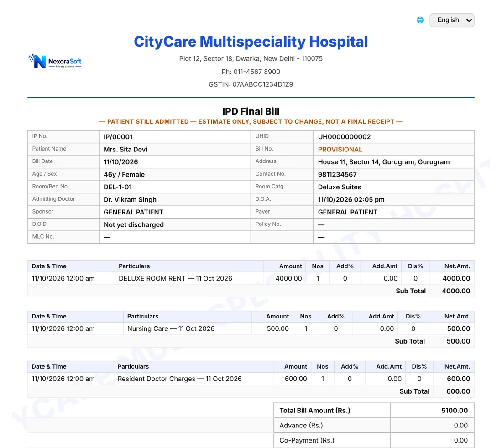Select D.O.A. value 11/10/2026 02:05 pm

click(351, 200)
